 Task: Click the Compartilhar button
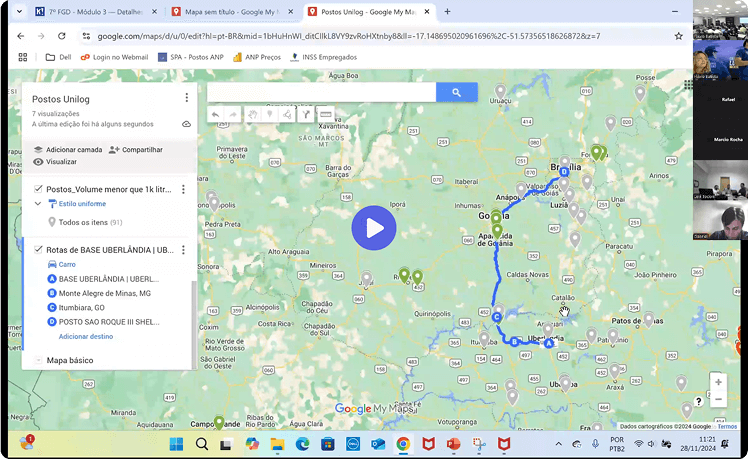pos(136,150)
